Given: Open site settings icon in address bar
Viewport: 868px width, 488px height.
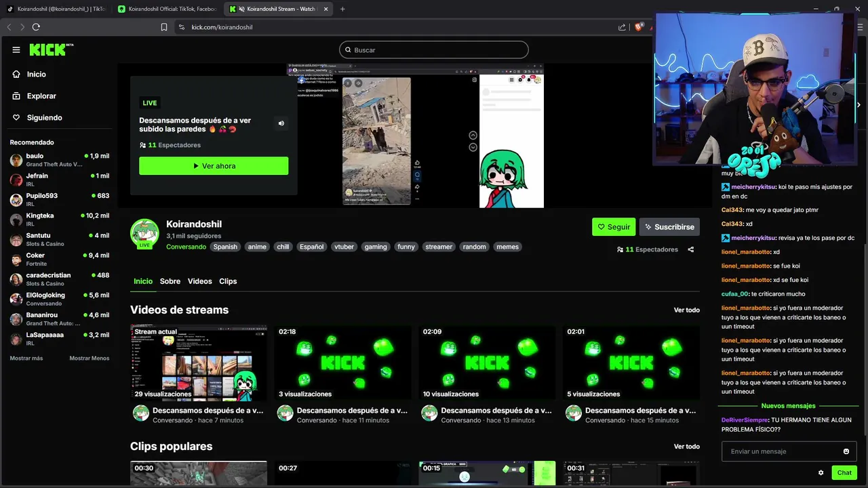Looking at the screenshot, I should (181, 27).
